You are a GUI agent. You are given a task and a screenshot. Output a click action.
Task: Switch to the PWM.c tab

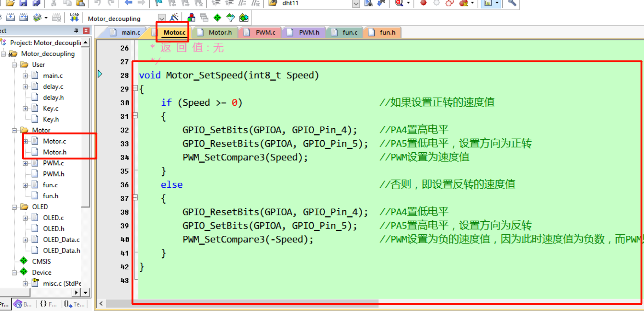pos(260,32)
